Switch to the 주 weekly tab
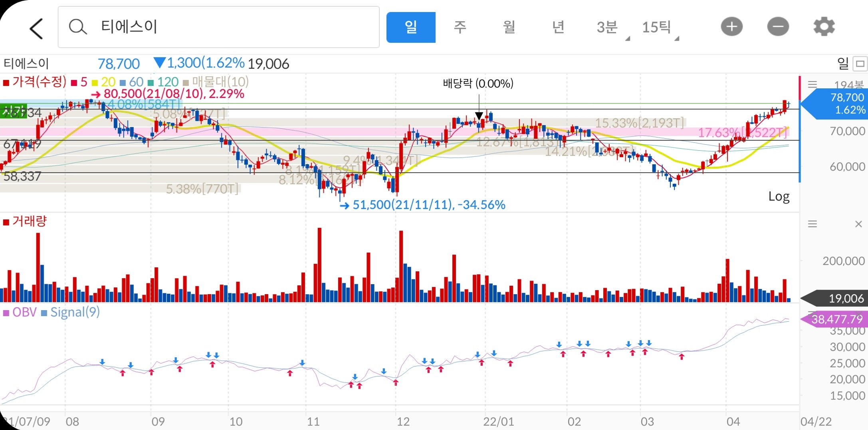The width and height of the screenshot is (868, 430). tap(460, 27)
